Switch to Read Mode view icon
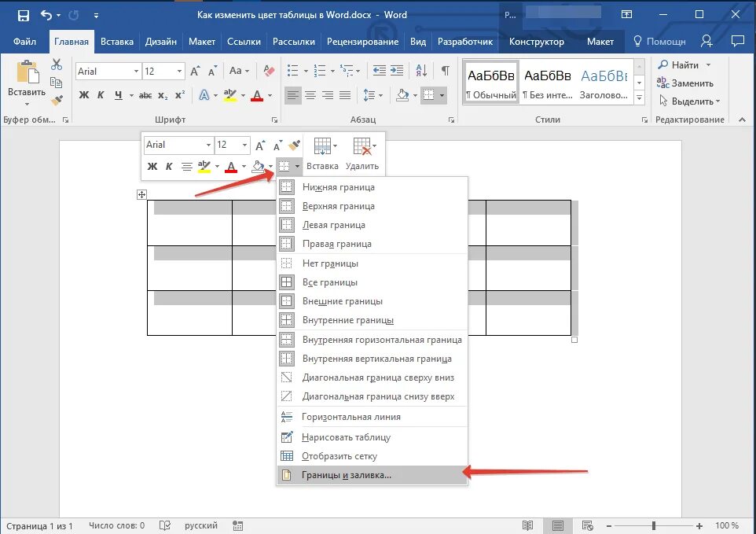The width and height of the screenshot is (756, 534). 528,525
